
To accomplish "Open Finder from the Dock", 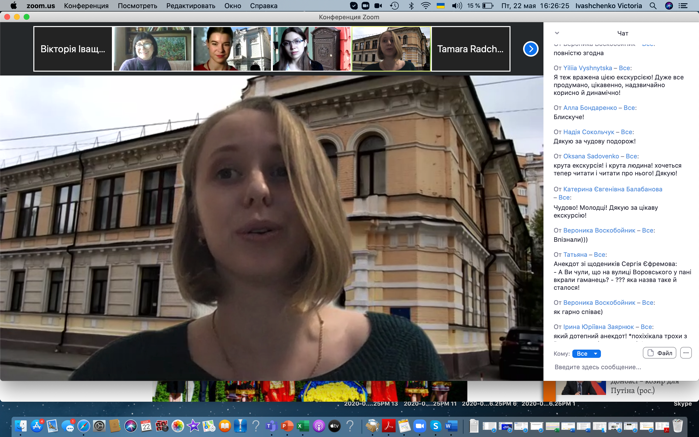I will pyautogui.click(x=21, y=426).
